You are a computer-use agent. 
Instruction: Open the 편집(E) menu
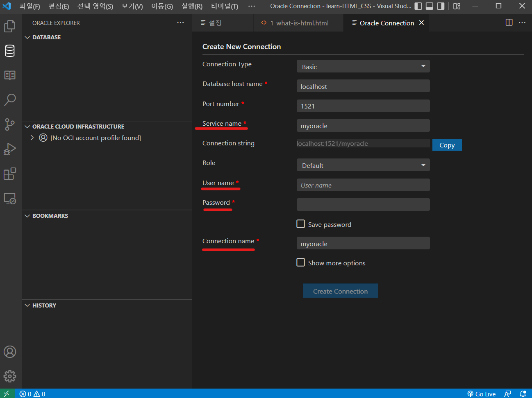[59, 6]
